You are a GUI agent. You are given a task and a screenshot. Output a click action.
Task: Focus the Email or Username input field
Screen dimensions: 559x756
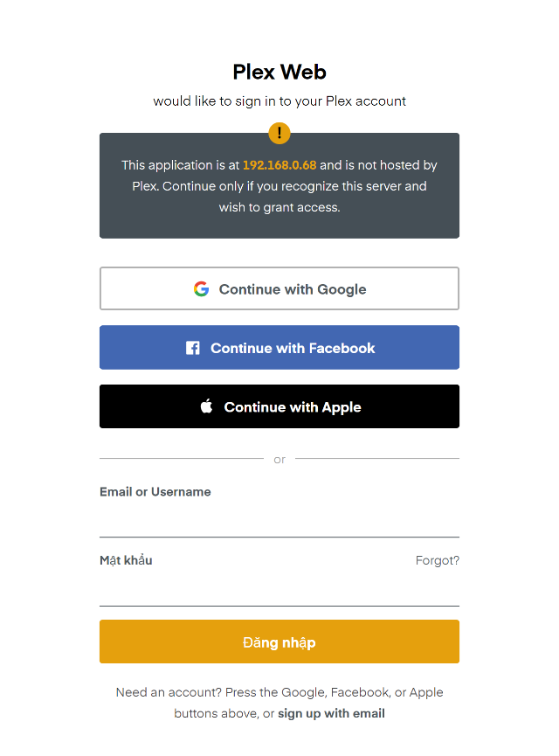point(279,521)
